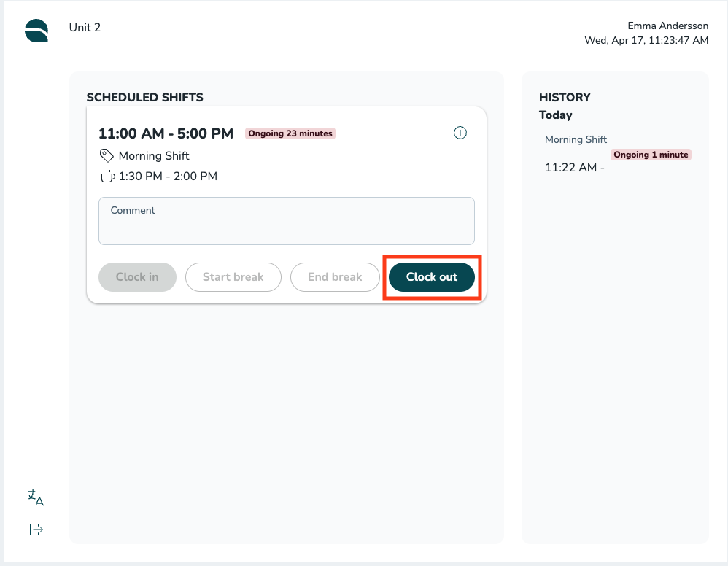728x566 pixels.
Task: Click the 'Unit 2' header label
Action: [x=85, y=28]
